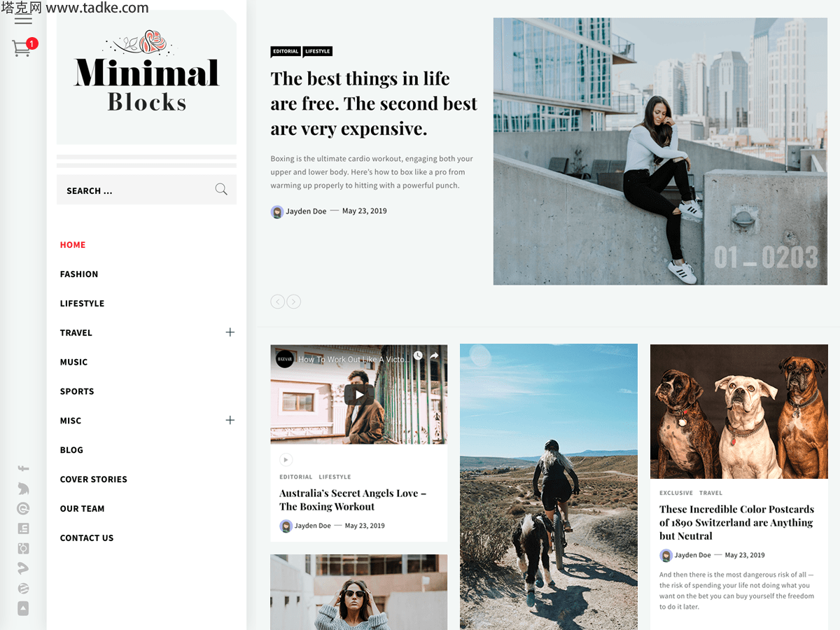Expand the Travel submenu plus
Image resolution: width=840 pixels, height=630 pixels.
click(230, 332)
